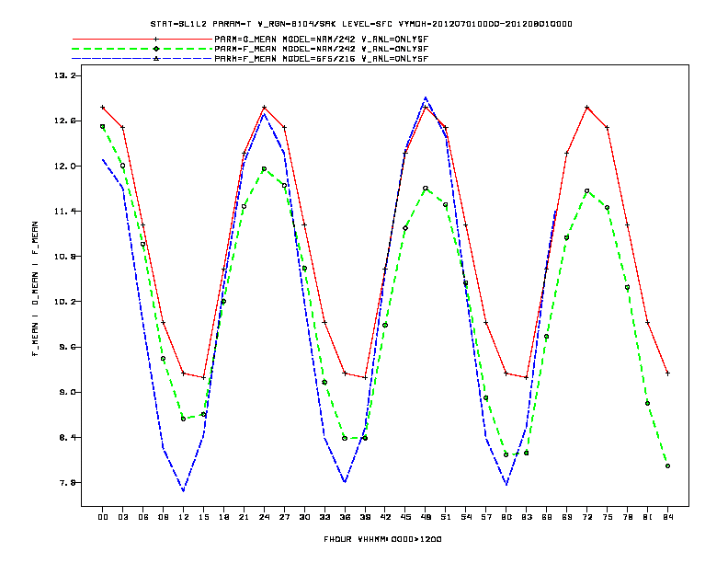The image size is (728, 563).
Task: Click the x-axis tick label 42
Action: tap(385, 517)
